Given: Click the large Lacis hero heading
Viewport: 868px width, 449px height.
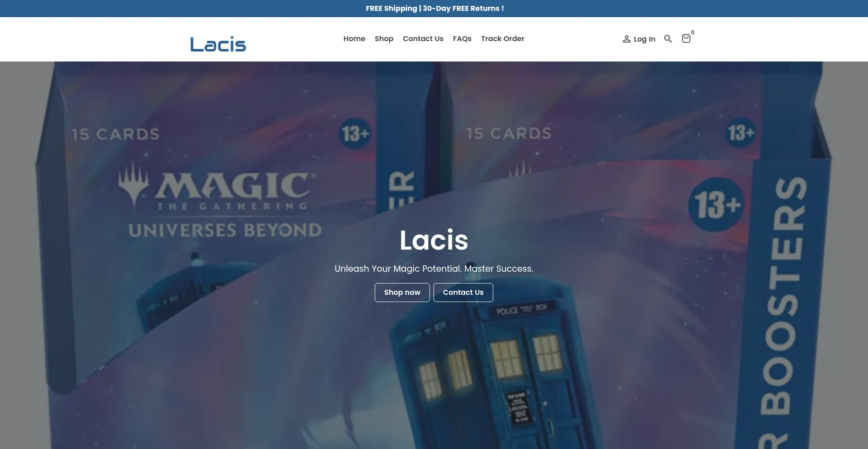Looking at the screenshot, I should [434, 240].
